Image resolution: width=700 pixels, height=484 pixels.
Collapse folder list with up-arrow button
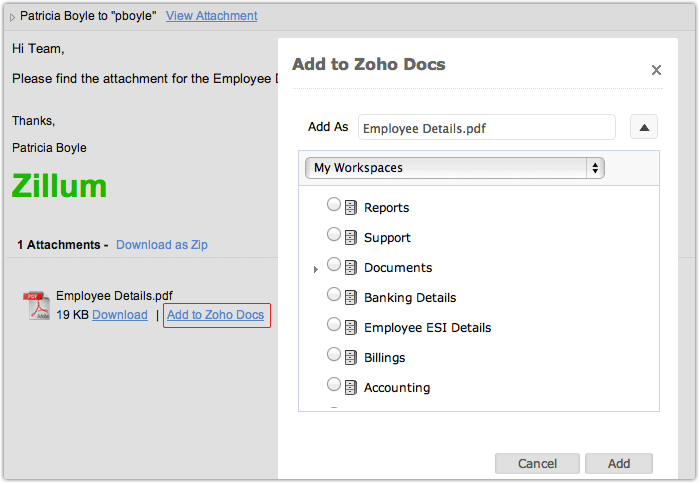click(x=644, y=127)
